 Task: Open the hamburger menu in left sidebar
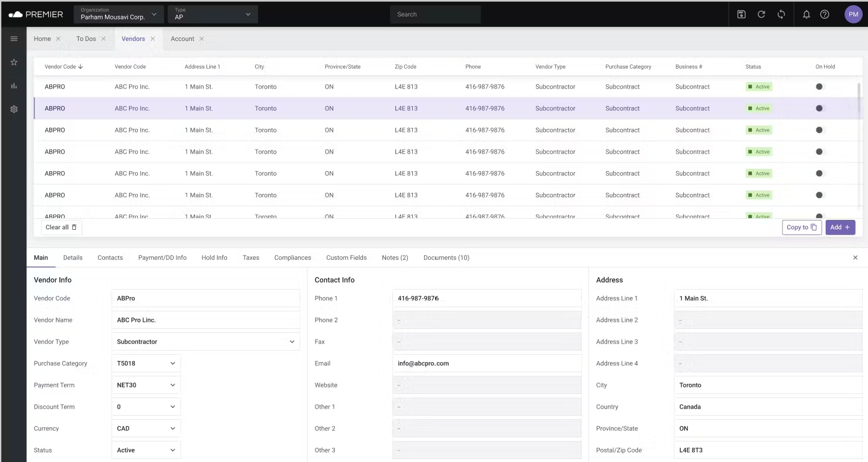(x=14, y=39)
